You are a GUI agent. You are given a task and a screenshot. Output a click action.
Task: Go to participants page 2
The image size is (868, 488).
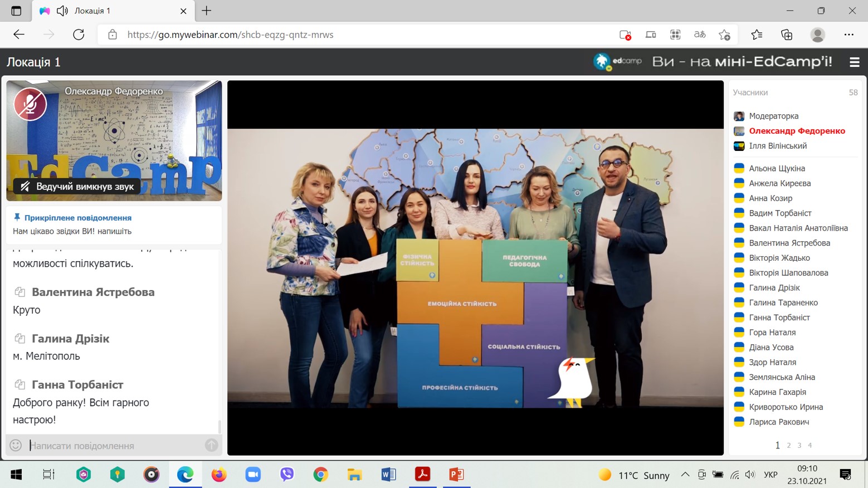[x=788, y=445]
